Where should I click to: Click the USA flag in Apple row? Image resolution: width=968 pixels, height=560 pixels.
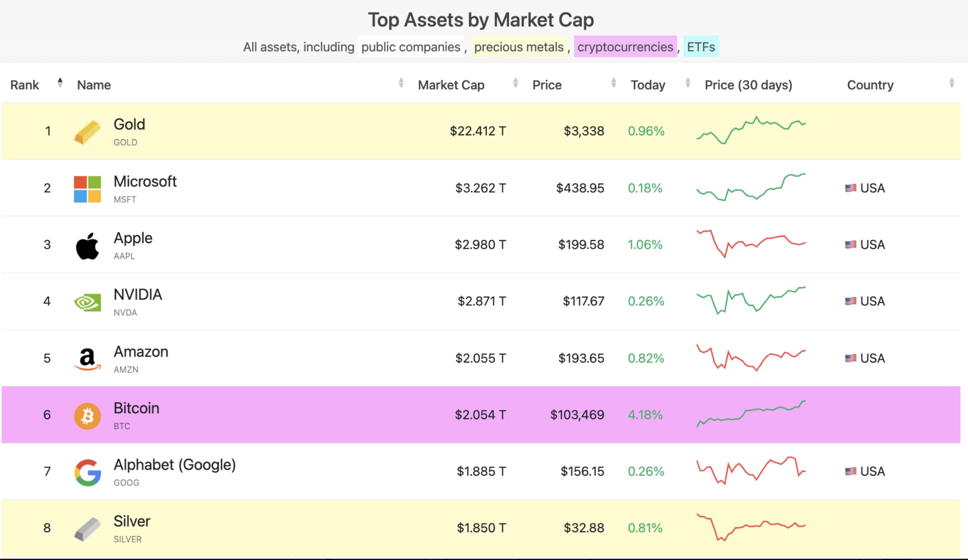(x=851, y=244)
